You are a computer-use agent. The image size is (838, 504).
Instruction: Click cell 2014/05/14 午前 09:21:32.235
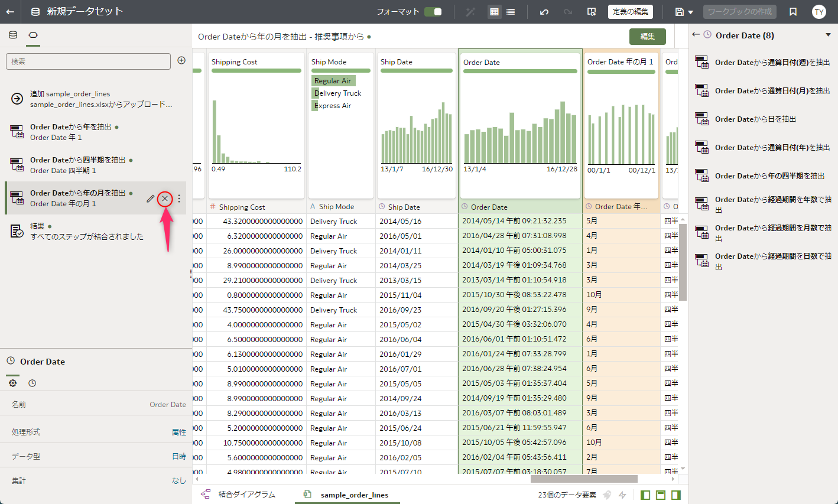point(520,221)
